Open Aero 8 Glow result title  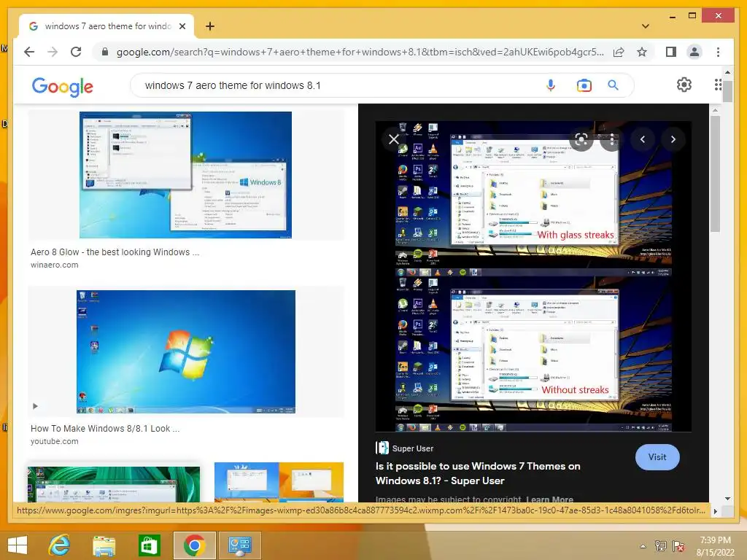(x=115, y=252)
